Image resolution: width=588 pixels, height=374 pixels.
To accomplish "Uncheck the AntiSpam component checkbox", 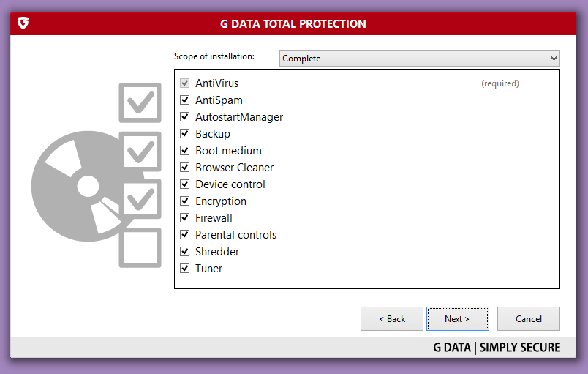I will click(x=185, y=100).
